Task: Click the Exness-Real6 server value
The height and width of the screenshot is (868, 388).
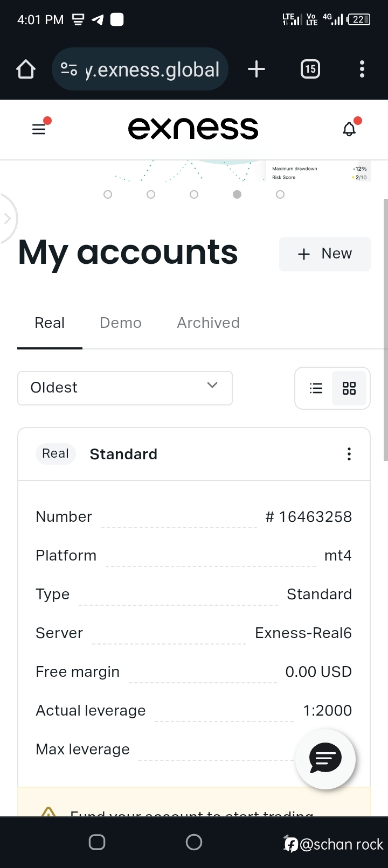Action: [x=303, y=633]
